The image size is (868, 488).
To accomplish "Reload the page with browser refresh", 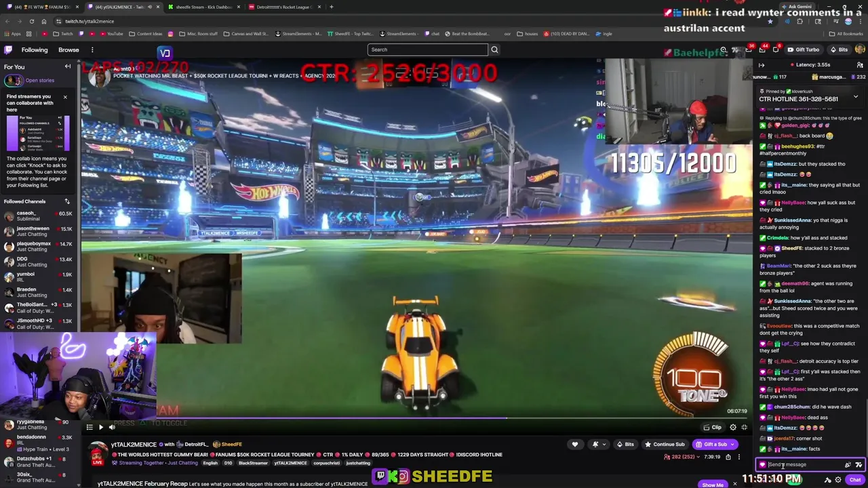I will 31,21.
